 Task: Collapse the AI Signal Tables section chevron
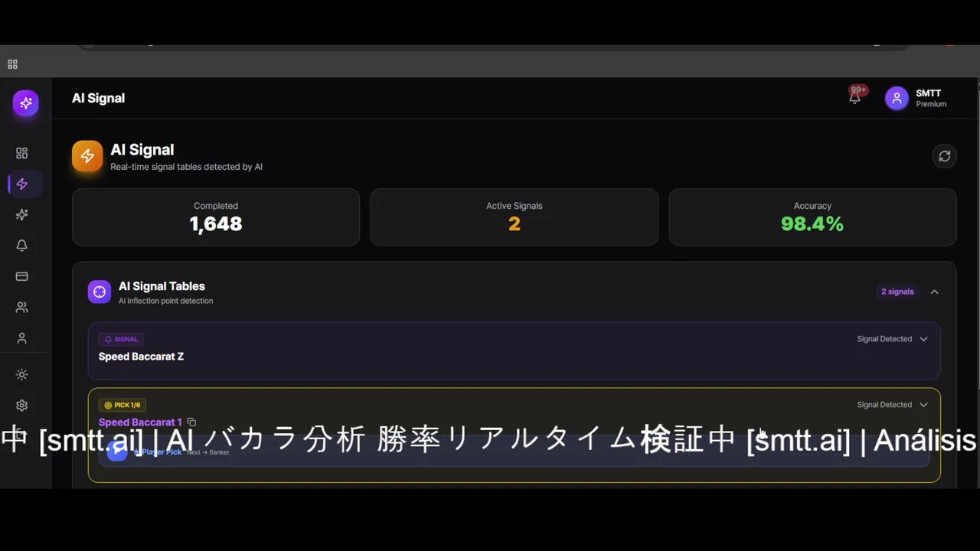pyautogui.click(x=934, y=292)
